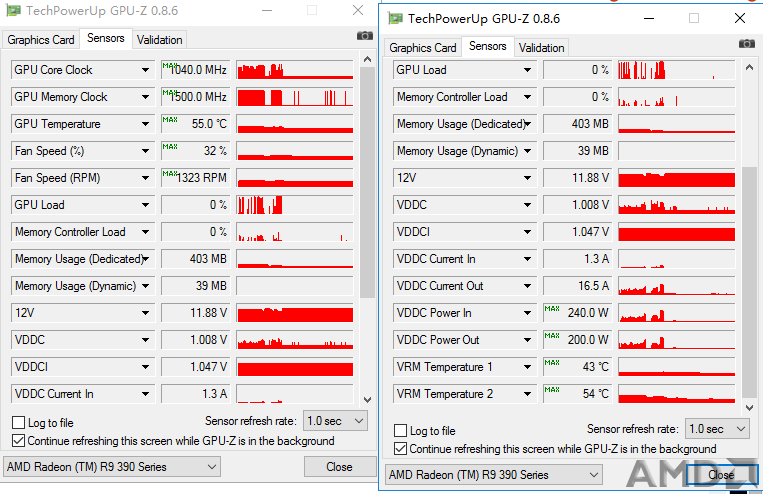Click the Close button in right GPU-Z window

tap(721, 475)
